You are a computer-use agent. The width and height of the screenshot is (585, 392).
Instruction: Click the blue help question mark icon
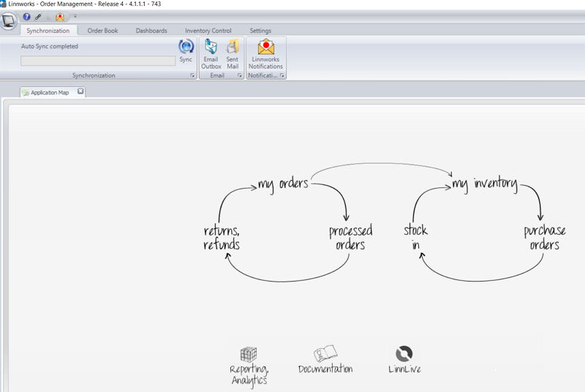point(26,16)
